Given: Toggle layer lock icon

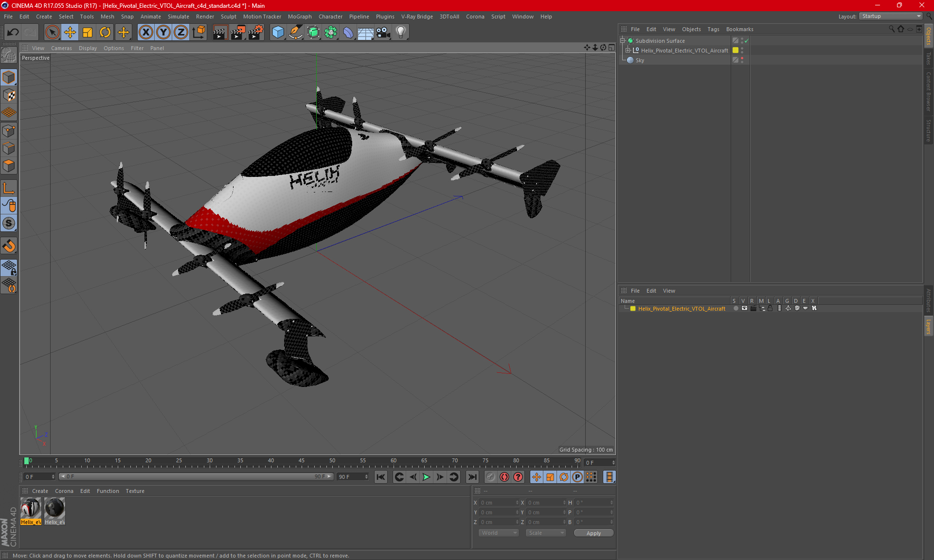Looking at the screenshot, I should coord(770,308).
